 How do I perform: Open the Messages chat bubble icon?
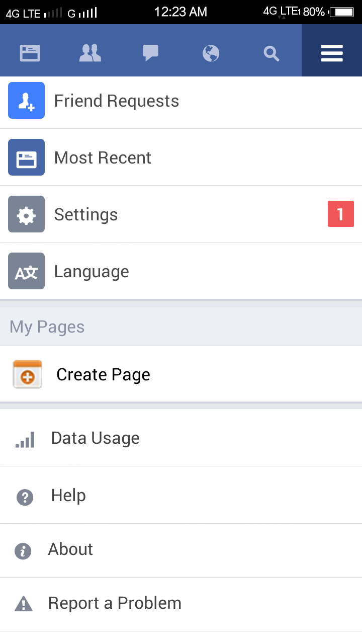tap(151, 53)
